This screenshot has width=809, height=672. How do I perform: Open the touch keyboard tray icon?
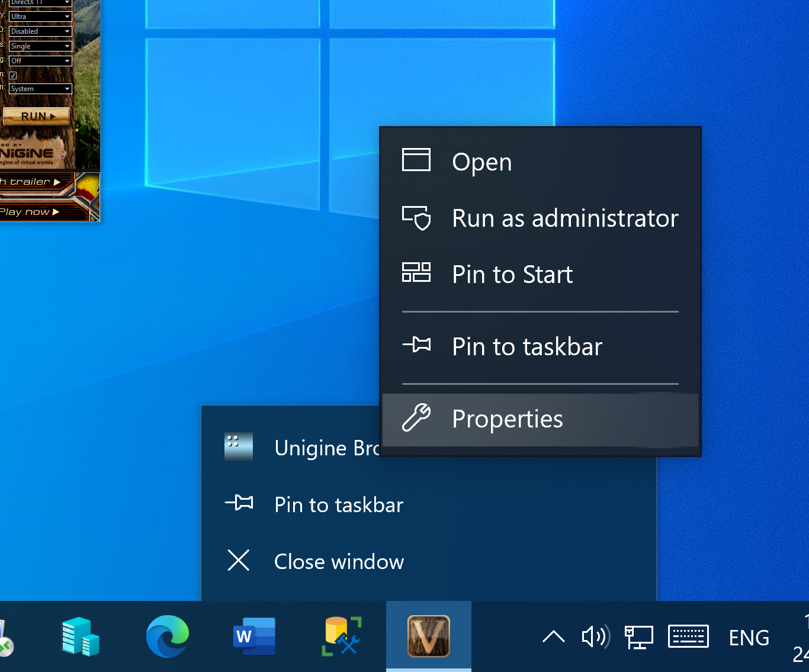click(688, 637)
